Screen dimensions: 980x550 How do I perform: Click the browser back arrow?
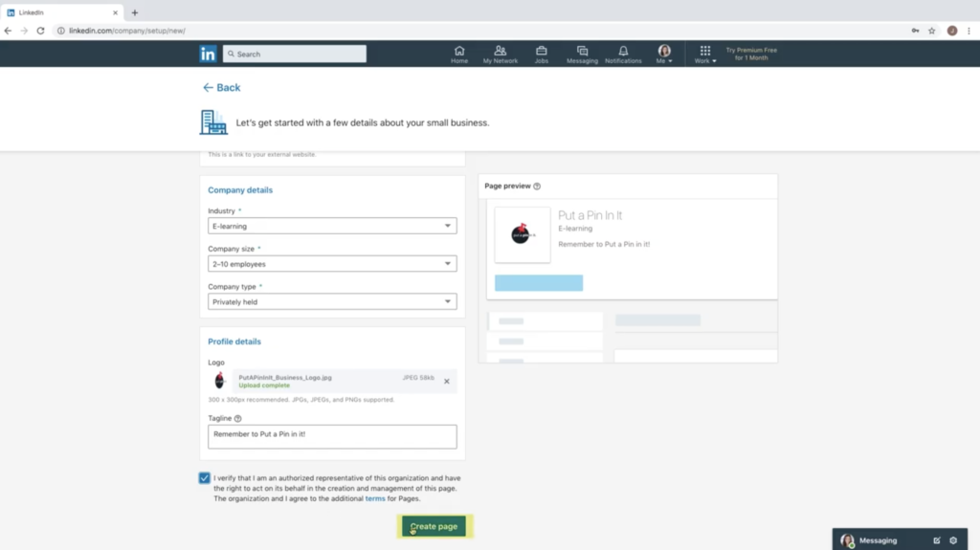(8, 31)
